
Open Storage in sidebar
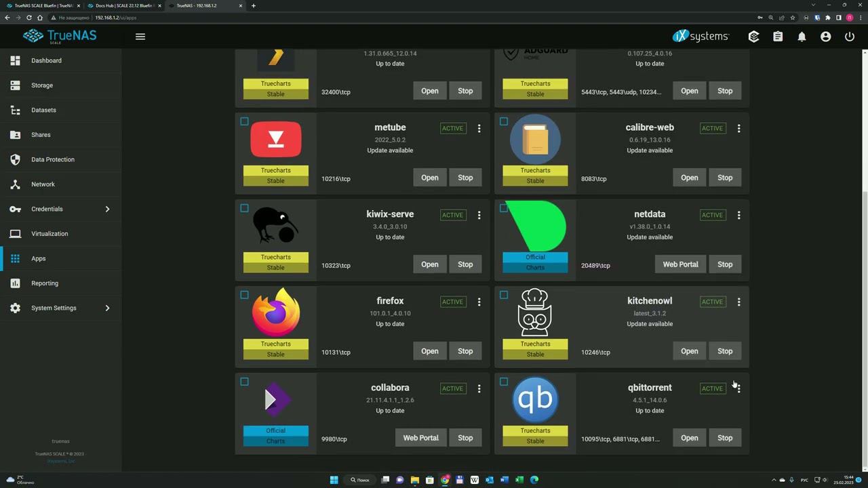60,85
